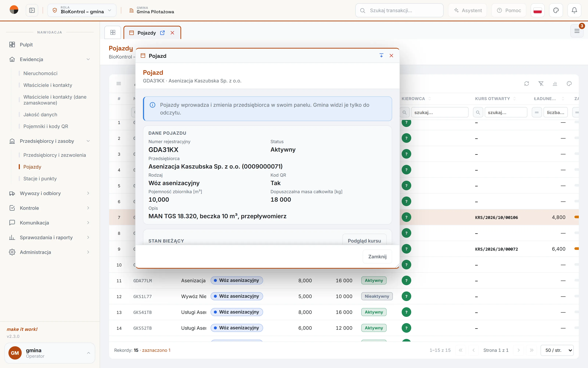
Task: Click the Kierowca column search field
Action: [x=440, y=112]
